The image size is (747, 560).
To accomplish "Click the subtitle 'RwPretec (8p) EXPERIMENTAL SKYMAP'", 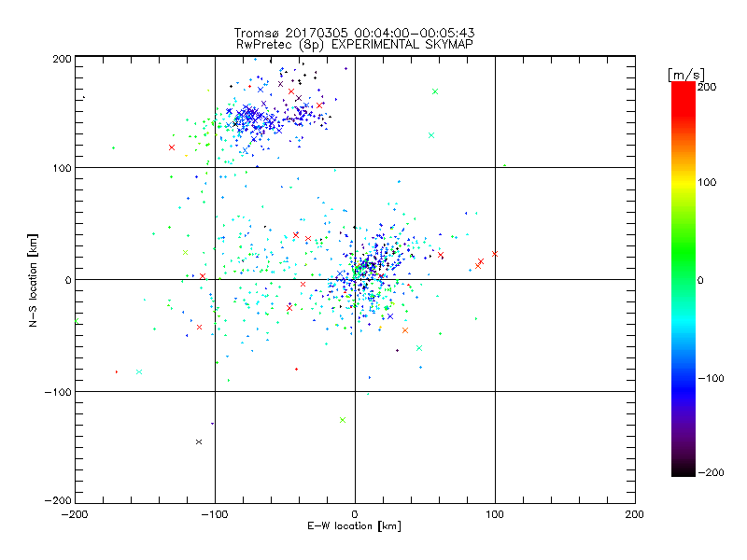I will pyautogui.click(x=355, y=44).
